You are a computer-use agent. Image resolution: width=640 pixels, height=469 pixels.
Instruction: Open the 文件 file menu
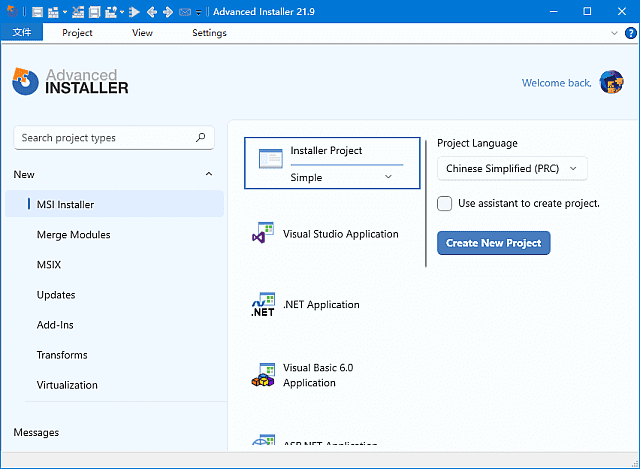tap(22, 32)
